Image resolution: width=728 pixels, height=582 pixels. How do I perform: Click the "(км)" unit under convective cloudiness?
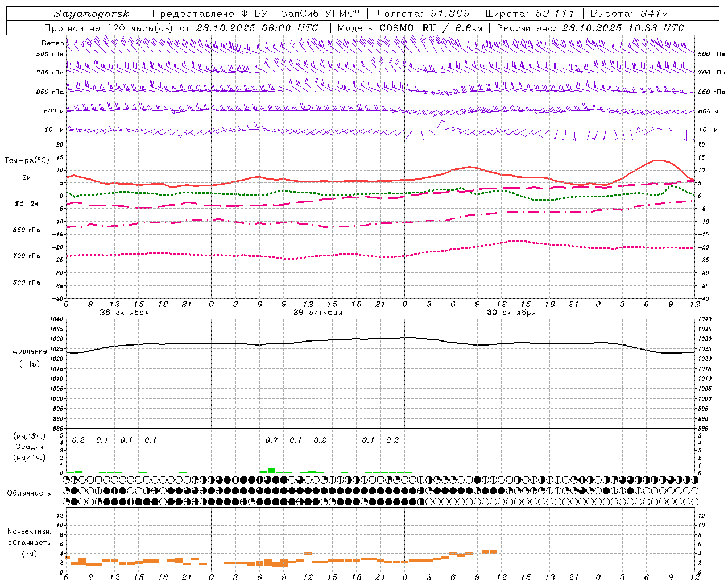[x=29, y=554]
